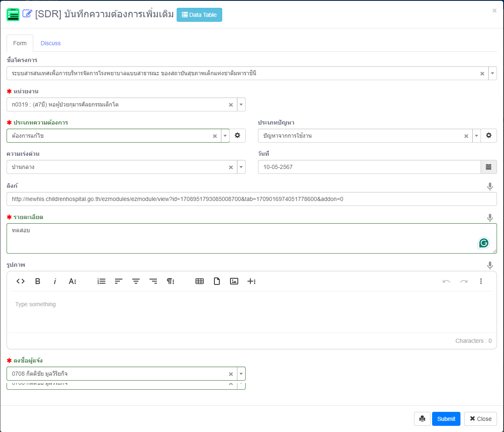The image size is (504, 432).
Task: Toggle italic formatting in the image editor
Action: (x=55, y=281)
